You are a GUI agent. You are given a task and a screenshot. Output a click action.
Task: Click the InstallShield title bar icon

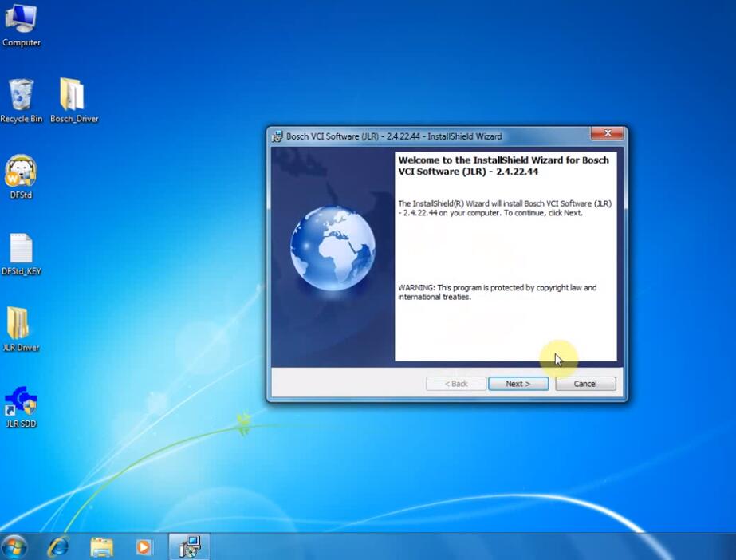coord(277,136)
